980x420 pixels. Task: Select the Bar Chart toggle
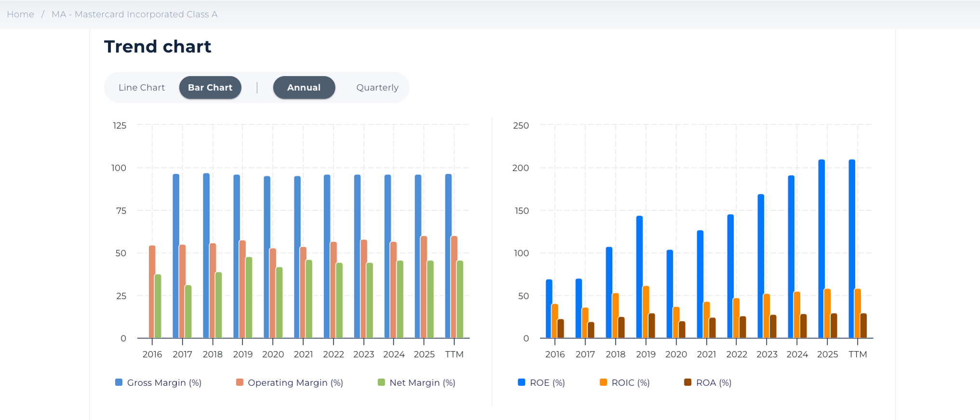point(210,87)
